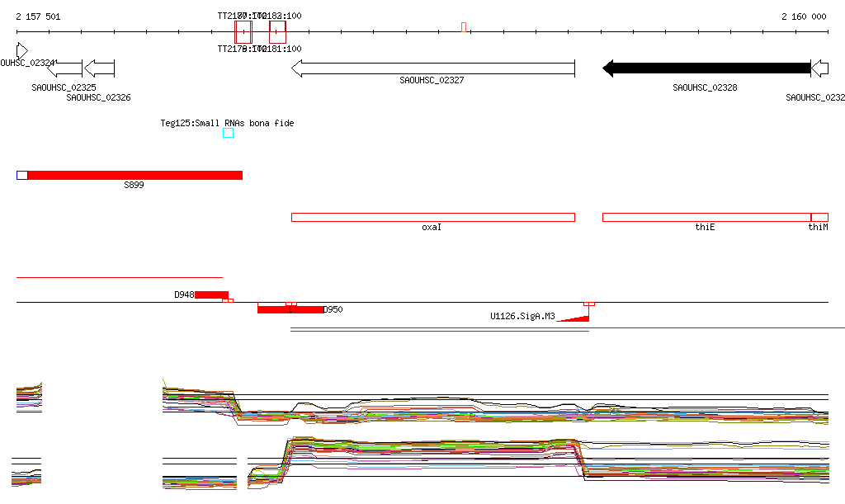Select the red D948 block
This screenshot has height=504, width=845.
pos(211,294)
